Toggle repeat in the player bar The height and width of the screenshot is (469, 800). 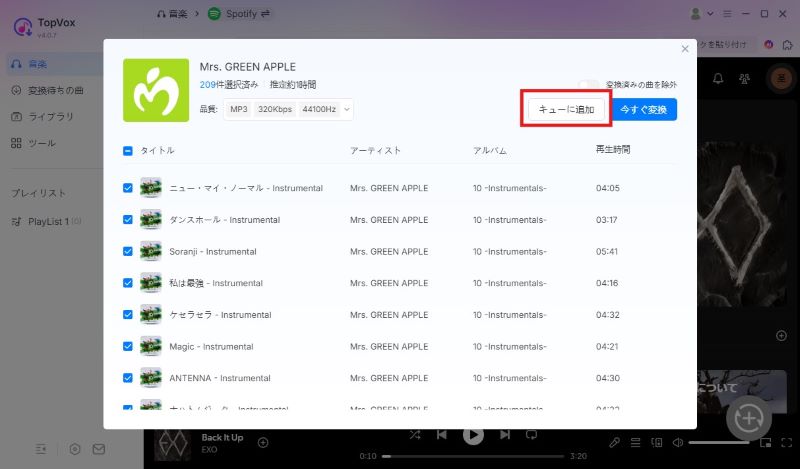532,435
